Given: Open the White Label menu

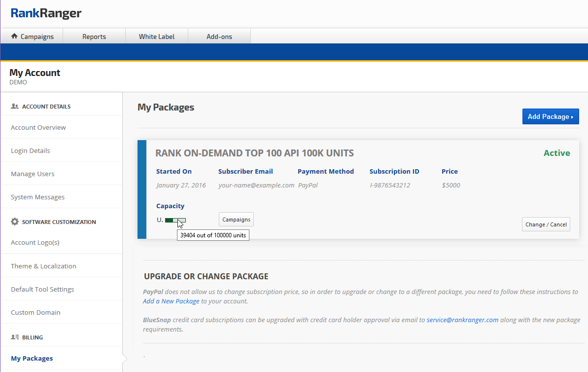Looking at the screenshot, I should pyautogui.click(x=157, y=37).
